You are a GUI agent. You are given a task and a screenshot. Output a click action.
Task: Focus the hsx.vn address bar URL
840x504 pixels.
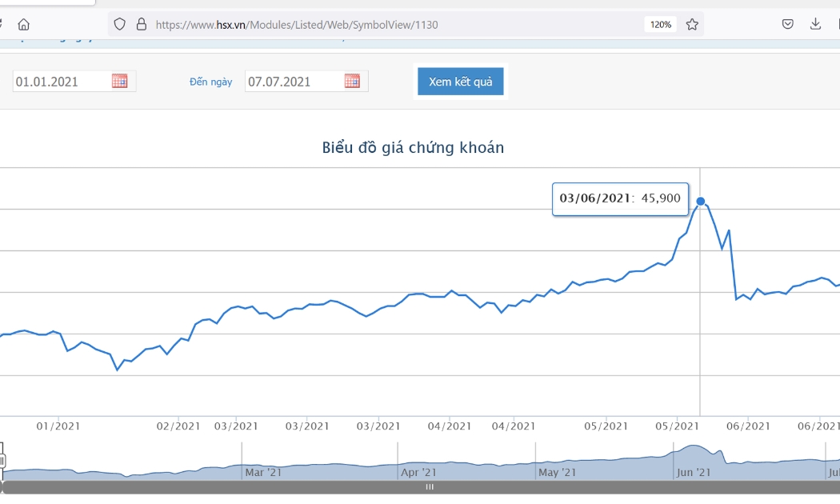coord(297,25)
